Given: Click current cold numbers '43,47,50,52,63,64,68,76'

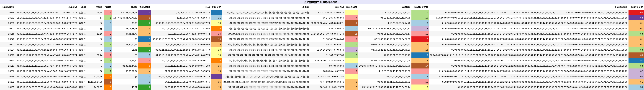Looking at the screenshot, I should click(332, 82).
